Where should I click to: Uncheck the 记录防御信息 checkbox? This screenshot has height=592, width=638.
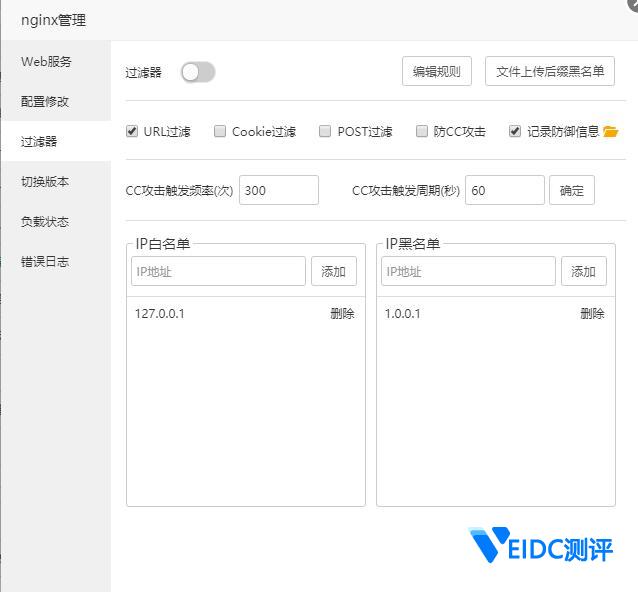click(x=515, y=131)
